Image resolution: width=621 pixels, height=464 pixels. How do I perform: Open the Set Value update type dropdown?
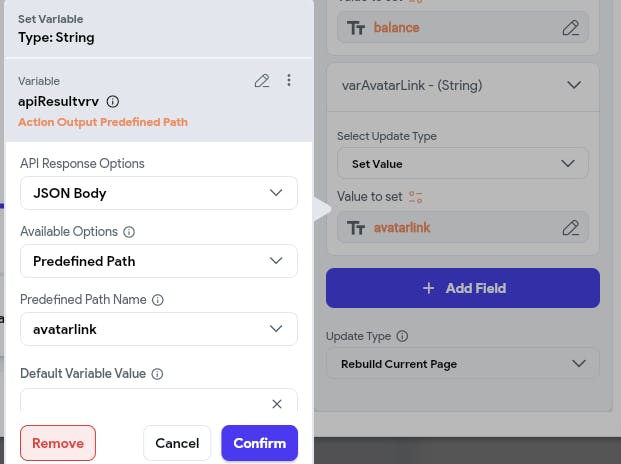462,163
